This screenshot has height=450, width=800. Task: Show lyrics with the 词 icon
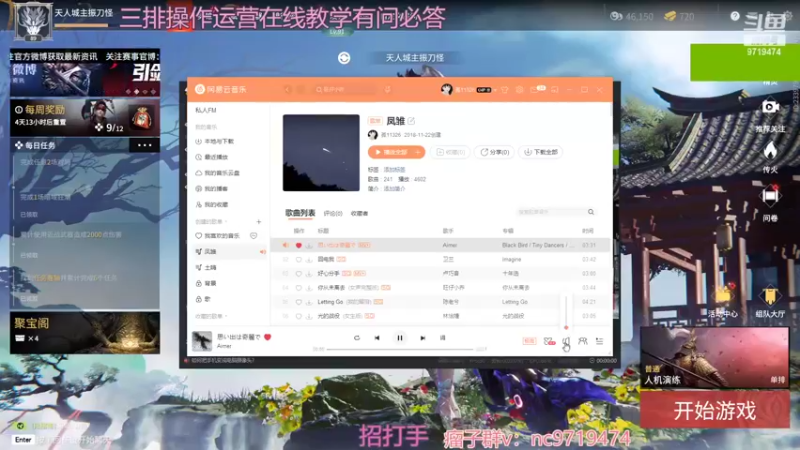point(442,338)
